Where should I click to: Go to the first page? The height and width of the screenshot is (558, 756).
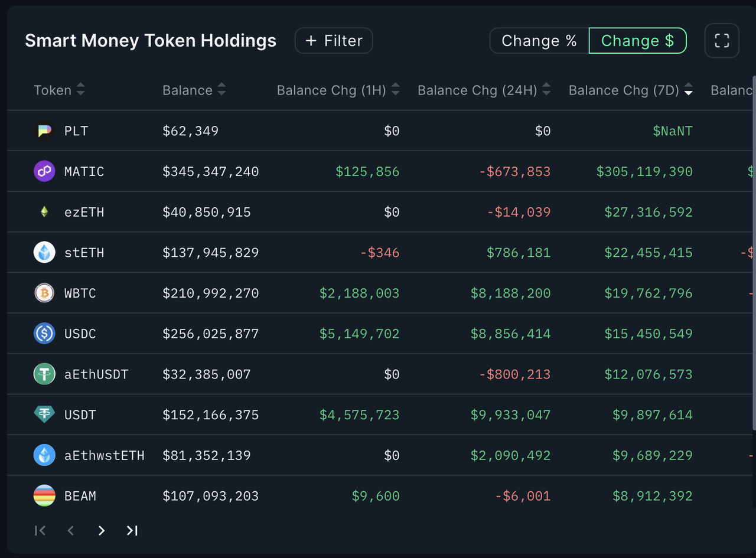(40, 530)
